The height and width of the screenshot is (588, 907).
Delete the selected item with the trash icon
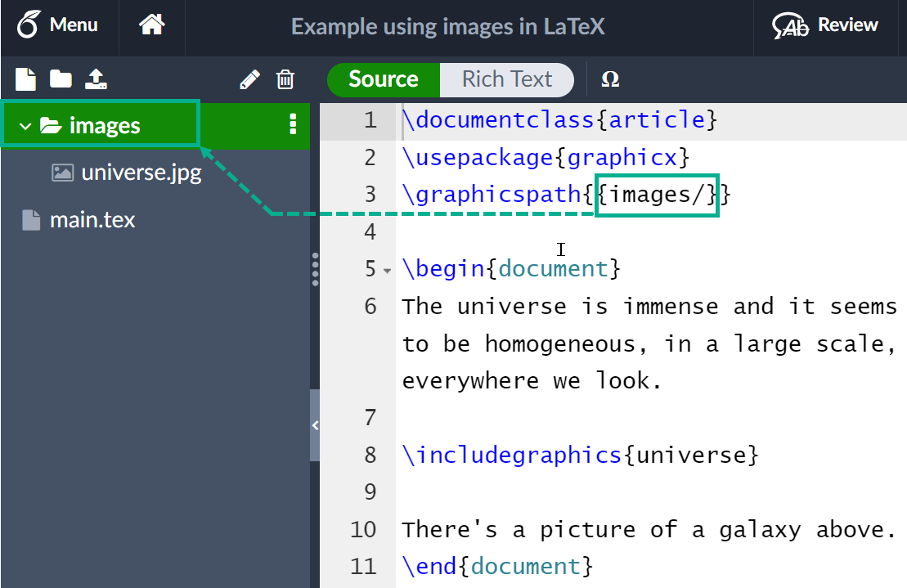pyautogui.click(x=285, y=79)
